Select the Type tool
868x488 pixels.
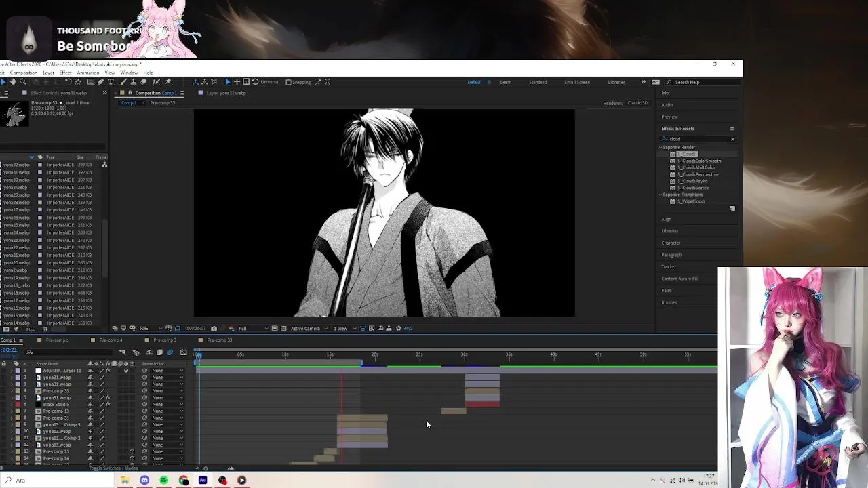(111, 81)
